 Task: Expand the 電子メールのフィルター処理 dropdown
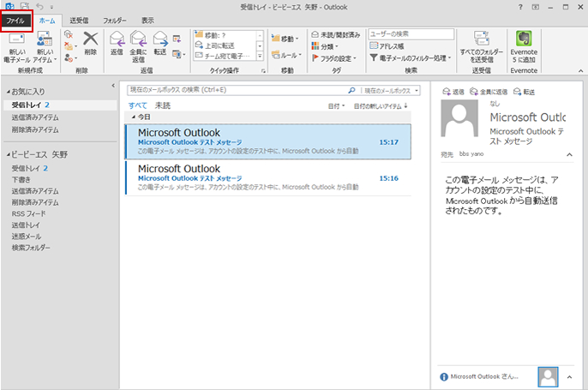click(x=411, y=57)
